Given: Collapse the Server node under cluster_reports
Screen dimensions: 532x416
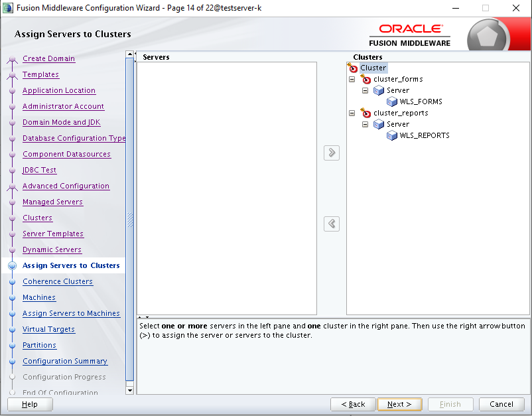Looking at the screenshot, I should 365,124.
